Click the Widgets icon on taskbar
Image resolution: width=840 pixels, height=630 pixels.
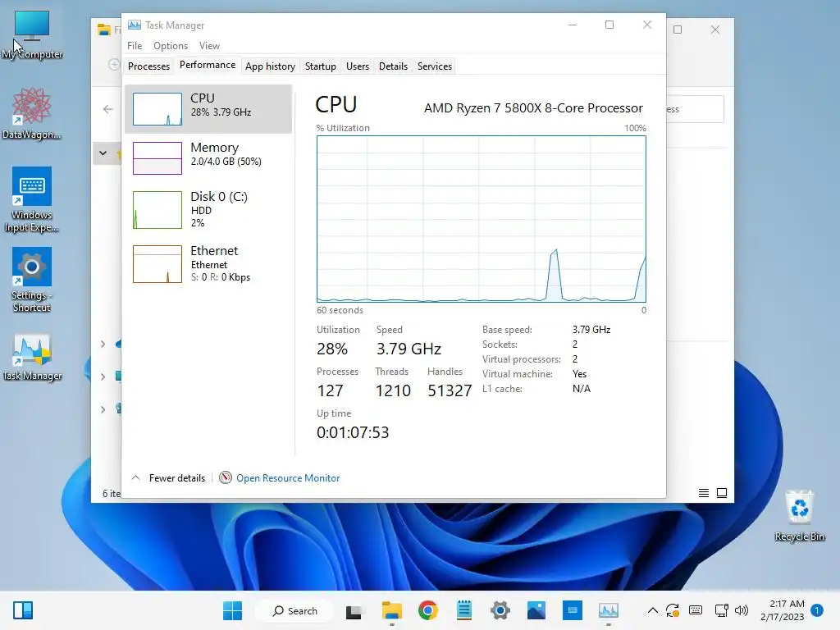(22, 610)
